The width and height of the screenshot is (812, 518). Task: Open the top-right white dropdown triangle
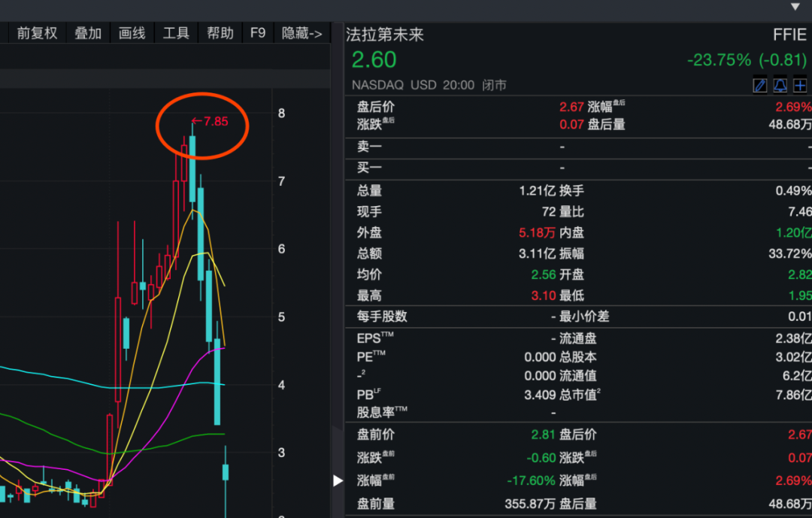[795, 7]
